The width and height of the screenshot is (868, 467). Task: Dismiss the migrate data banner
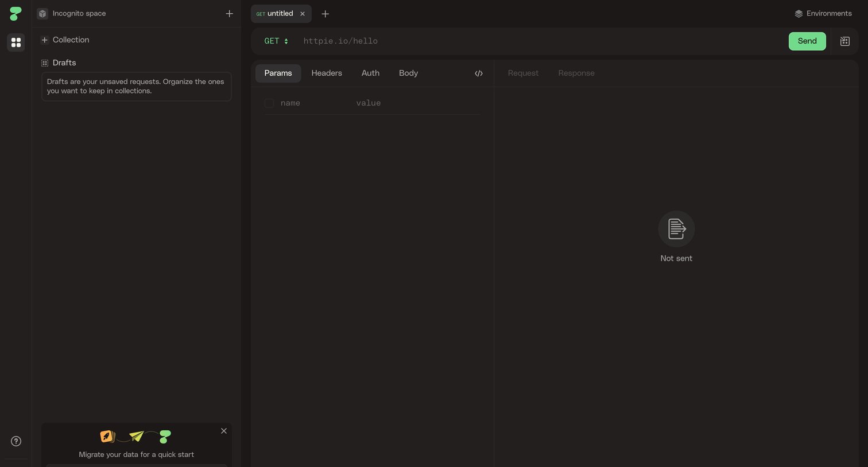click(x=224, y=431)
